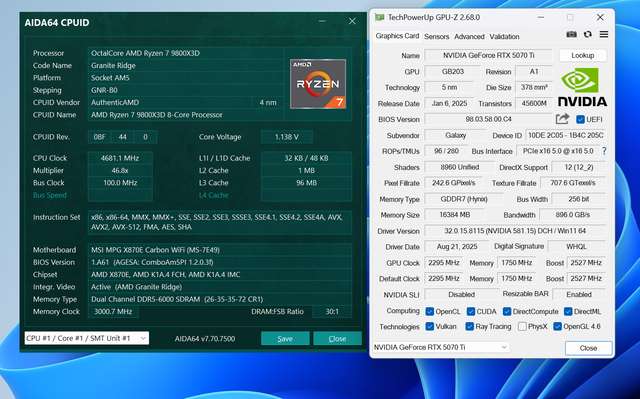The width and height of the screenshot is (640, 399).
Task: Click the Lookup button
Action: (582, 55)
